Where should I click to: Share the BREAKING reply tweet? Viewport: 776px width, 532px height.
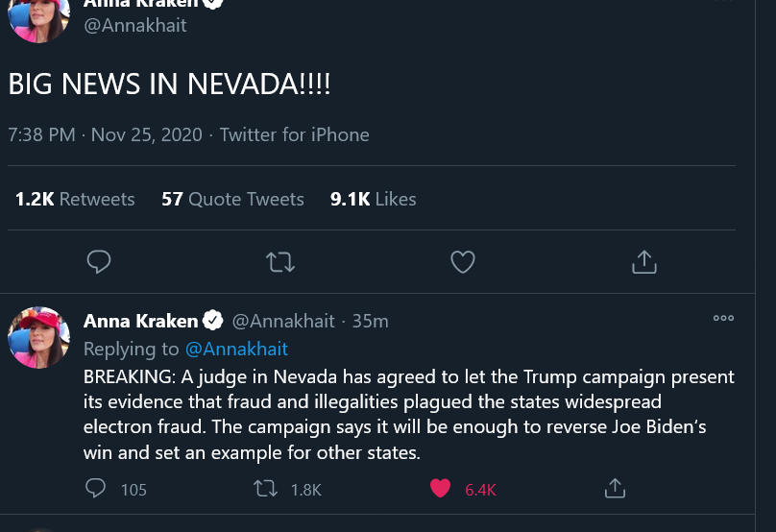point(615,489)
